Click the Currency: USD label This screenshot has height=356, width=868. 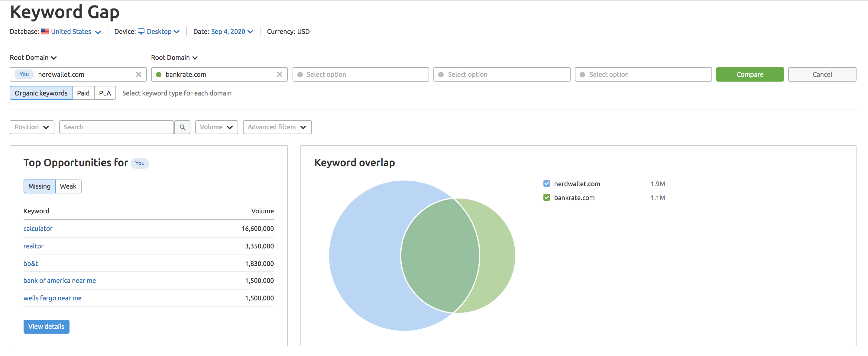pos(288,32)
